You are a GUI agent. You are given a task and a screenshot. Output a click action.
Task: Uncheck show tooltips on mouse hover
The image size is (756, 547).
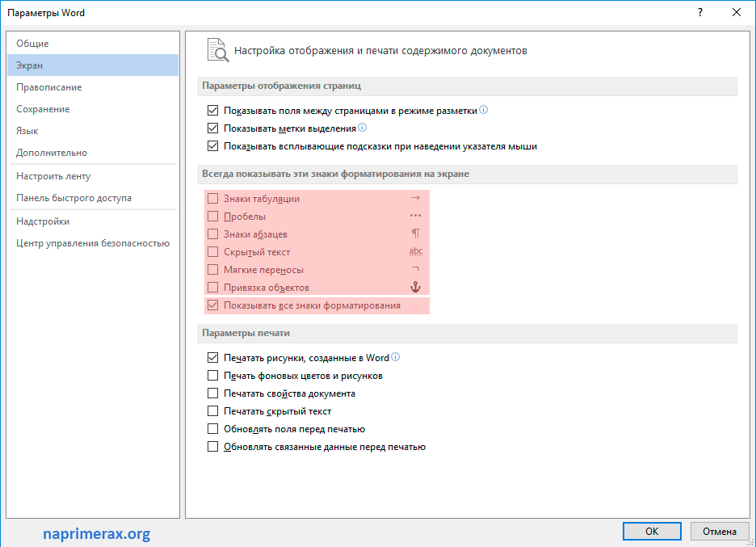(x=213, y=146)
